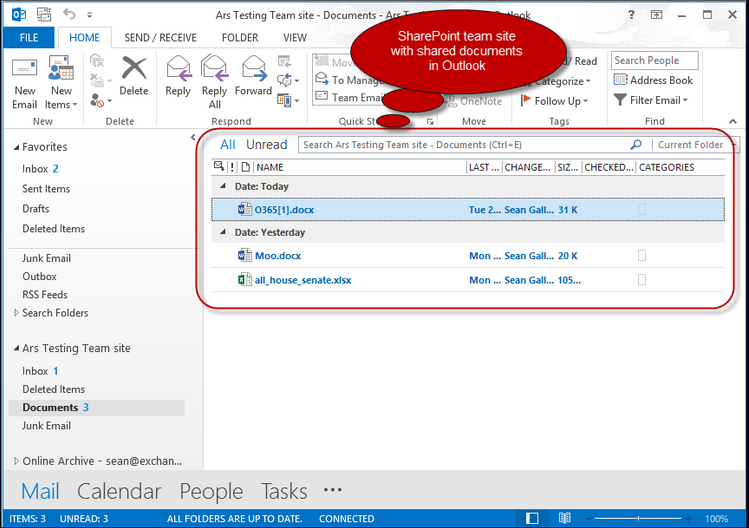
Task: Open the Categorize dropdown
Action: tap(559, 81)
